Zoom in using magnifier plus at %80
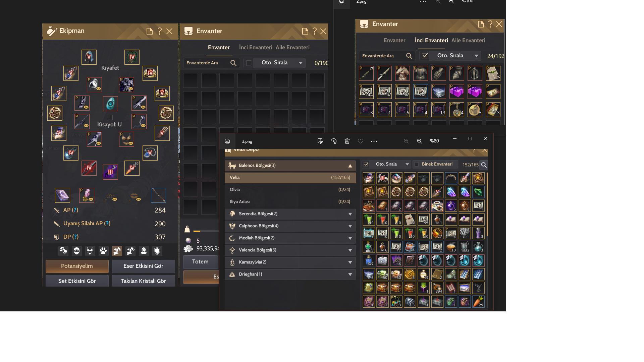Image resolution: width=644 pixels, height=362 pixels. pos(419,141)
